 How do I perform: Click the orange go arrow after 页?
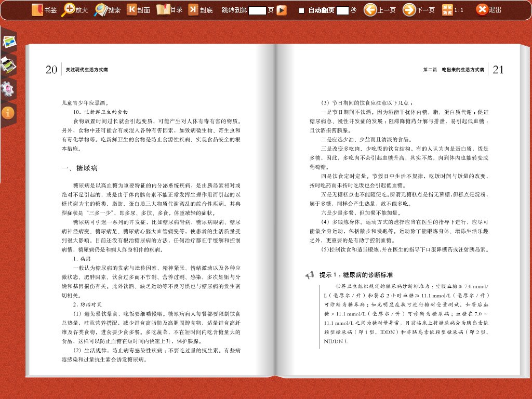pos(281,10)
